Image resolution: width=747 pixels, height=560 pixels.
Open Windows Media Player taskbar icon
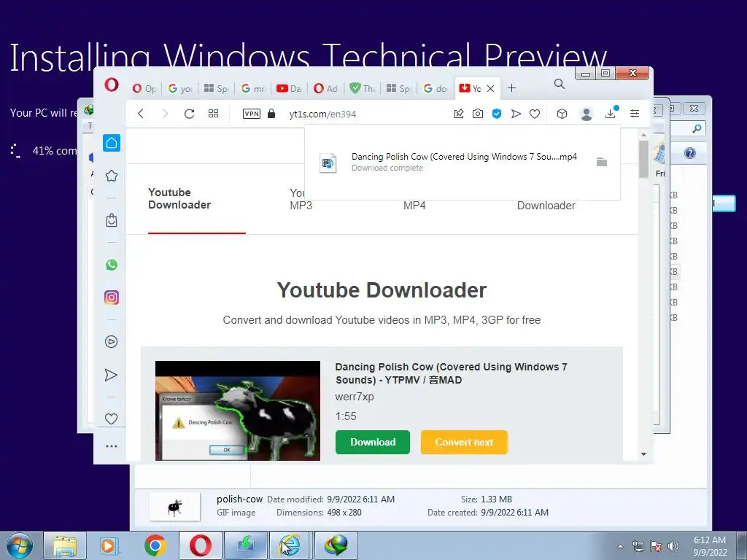[108, 545]
